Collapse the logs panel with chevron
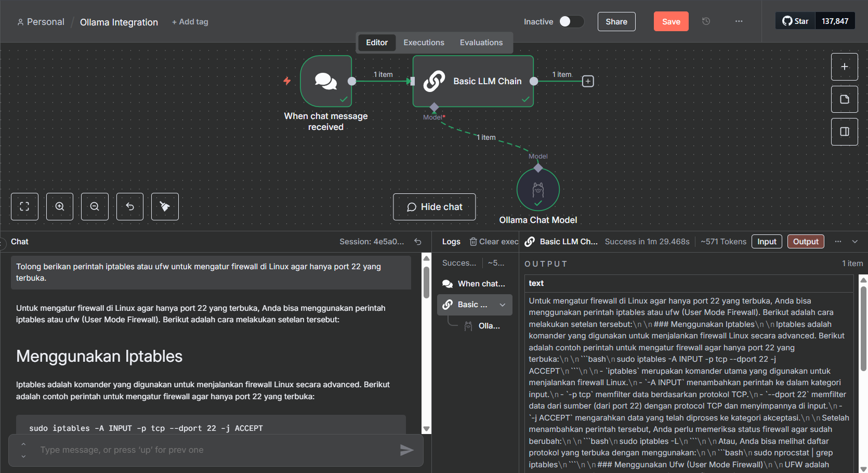868x473 pixels. (x=855, y=242)
